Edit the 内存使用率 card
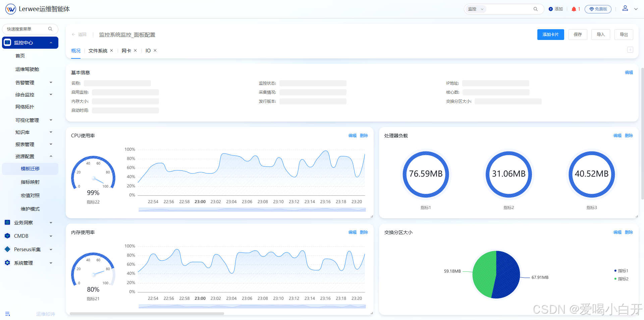Screen dimensions: 644x320 353,232
